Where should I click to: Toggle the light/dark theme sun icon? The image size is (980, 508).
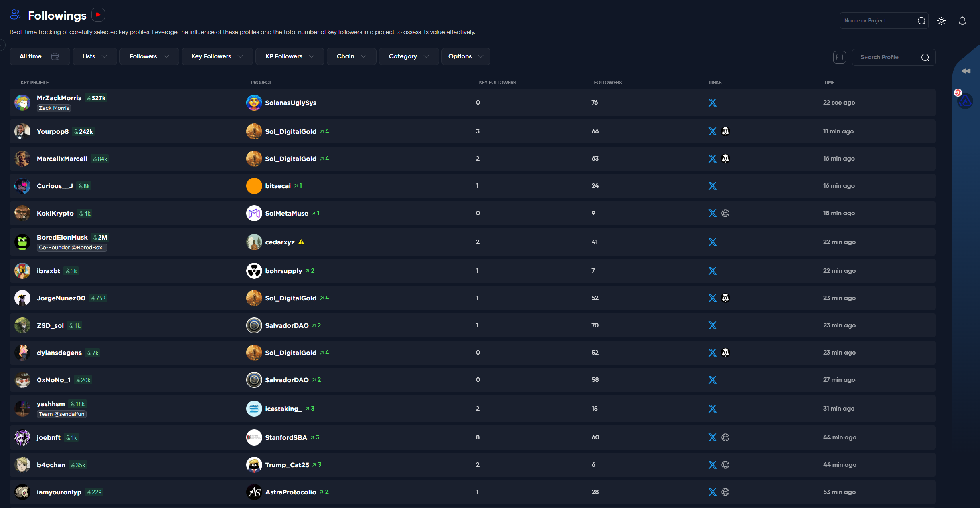[942, 21]
